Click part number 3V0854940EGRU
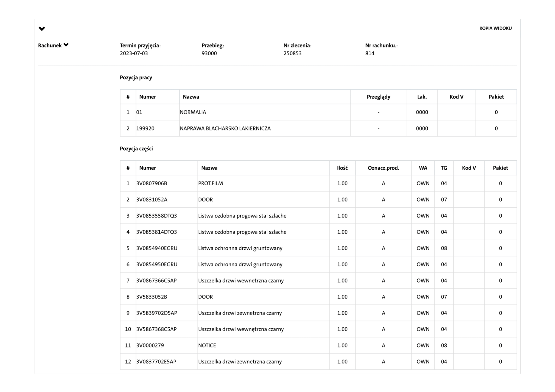This screenshot has height=392, width=555. 157,248
